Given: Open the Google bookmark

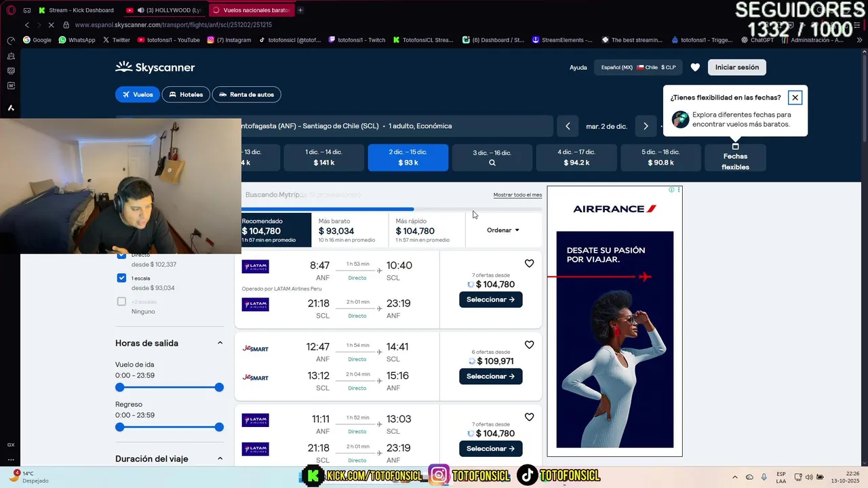Looking at the screenshot, I should coord(37,40).
